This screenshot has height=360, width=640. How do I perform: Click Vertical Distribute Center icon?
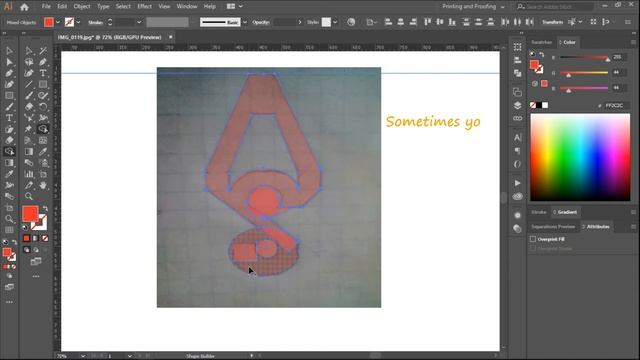pos(478,22)
